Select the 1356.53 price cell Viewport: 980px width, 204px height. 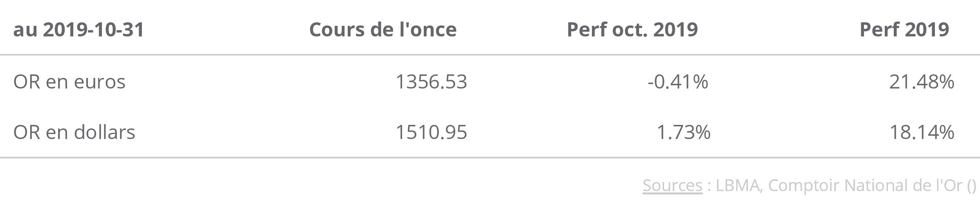431,82
